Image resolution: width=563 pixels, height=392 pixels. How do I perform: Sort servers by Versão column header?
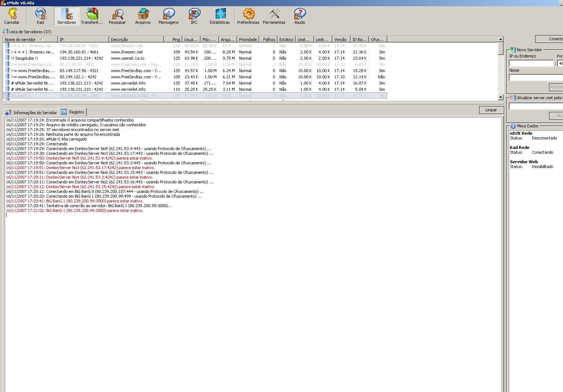tap(341, 39)
